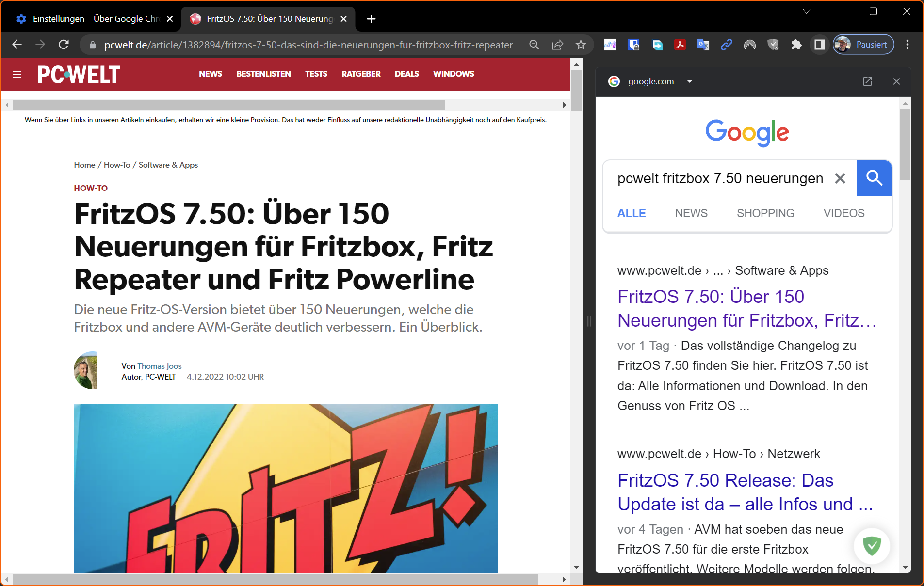Open the FritzOS 7.50 Release result
Screen dimensions: 924x586
(x=745, y=492)
